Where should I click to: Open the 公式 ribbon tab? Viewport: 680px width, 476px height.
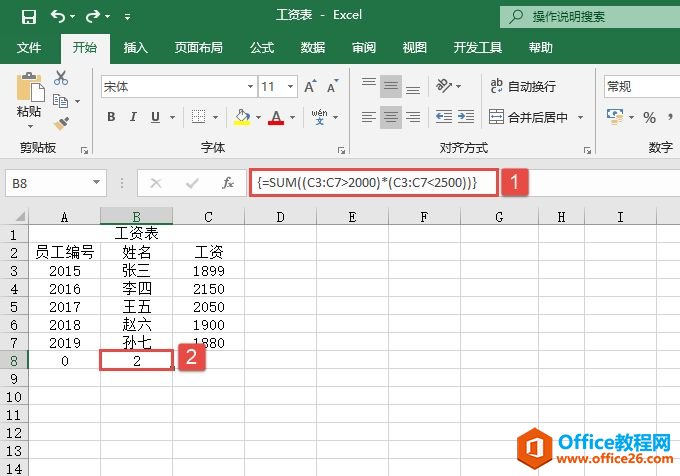262,47
